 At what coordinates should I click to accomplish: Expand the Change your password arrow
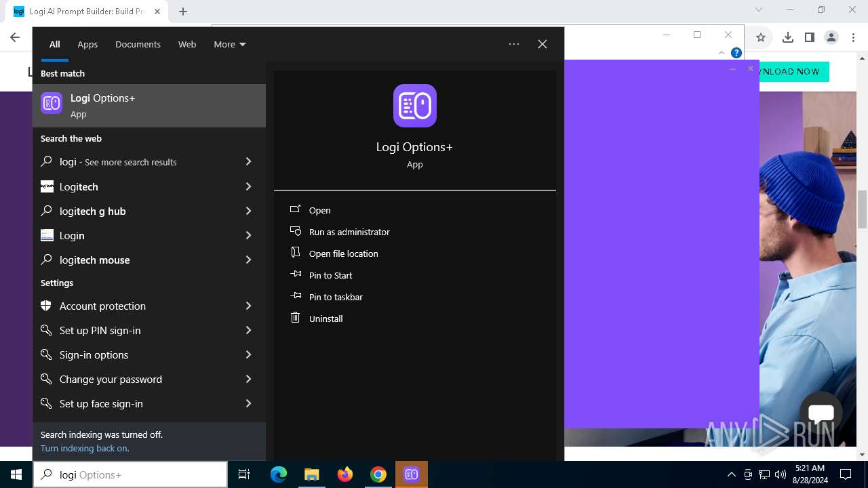pos(248,379)
